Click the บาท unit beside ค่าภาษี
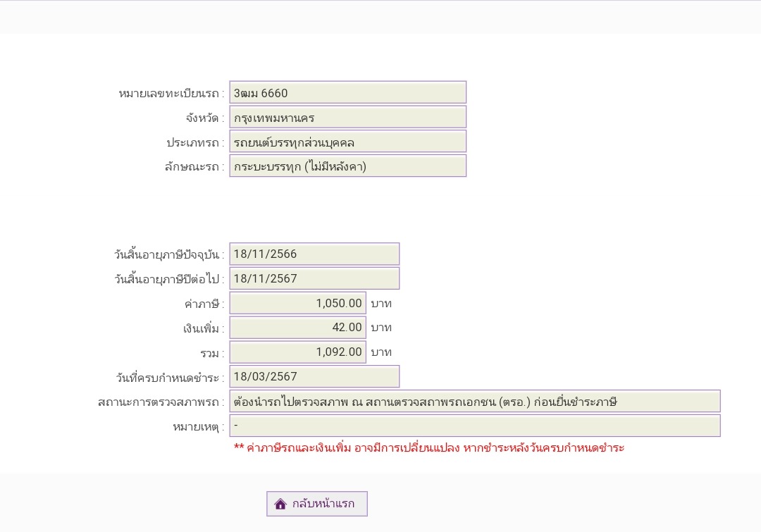 [380, 304]
